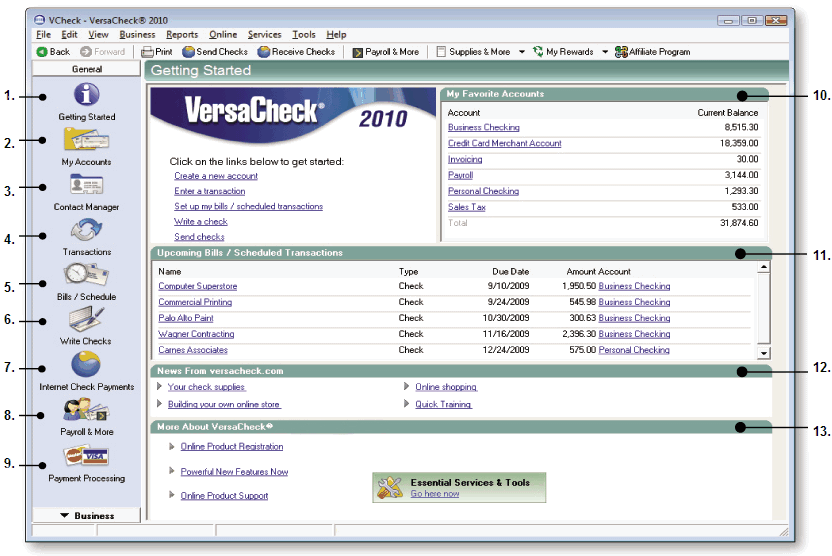The width and height of the screenshot is (832, 556).
Task: Open the Bills / Schedule sidebar icon
Action: [86, 275]
